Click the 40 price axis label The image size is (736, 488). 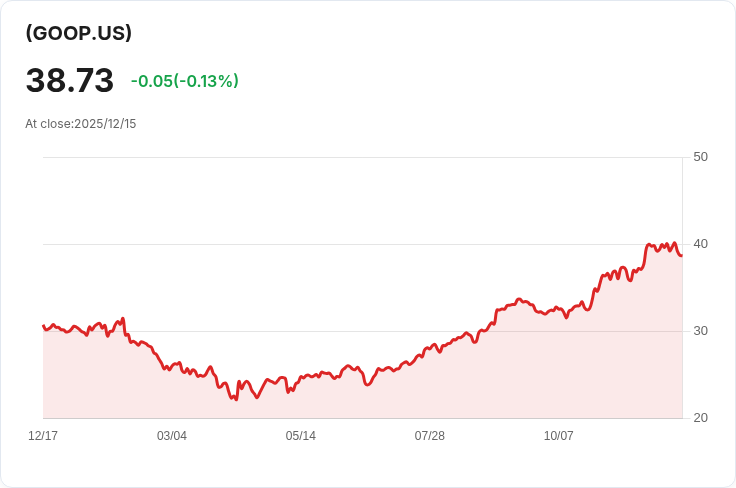pos(700,244)
